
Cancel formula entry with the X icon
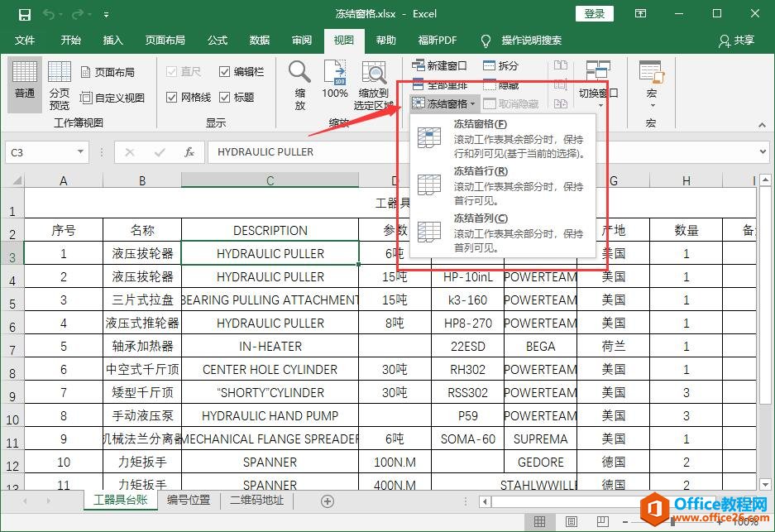pyautogui.click(x=130, y=152)
